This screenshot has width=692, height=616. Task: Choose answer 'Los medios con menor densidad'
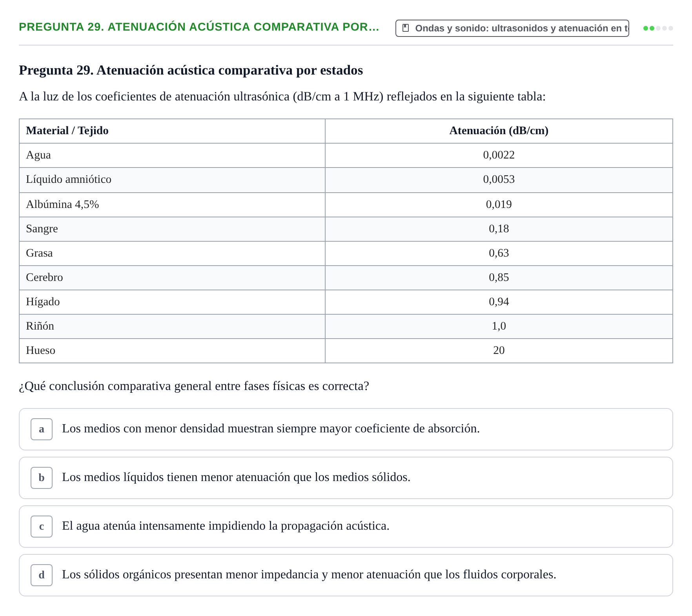(x=346, y=429)
